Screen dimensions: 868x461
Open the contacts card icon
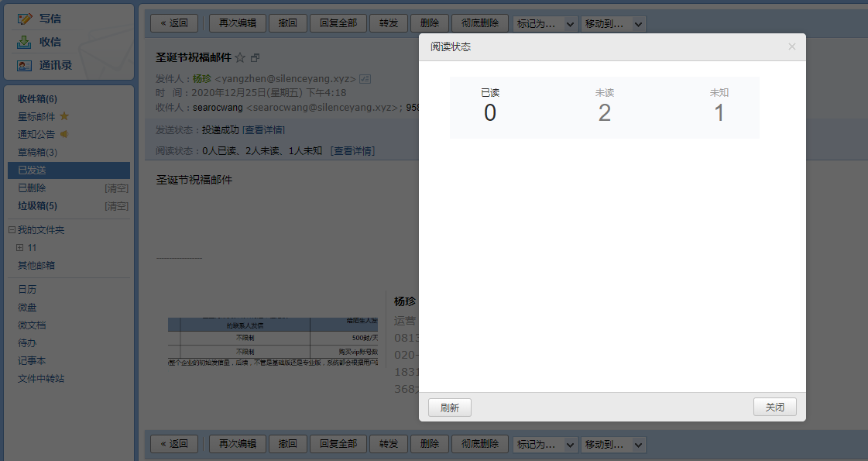(25, 65)
